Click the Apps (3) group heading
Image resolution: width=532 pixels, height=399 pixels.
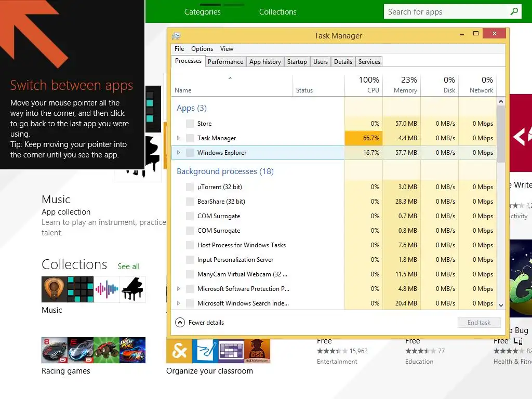(191, 108)
